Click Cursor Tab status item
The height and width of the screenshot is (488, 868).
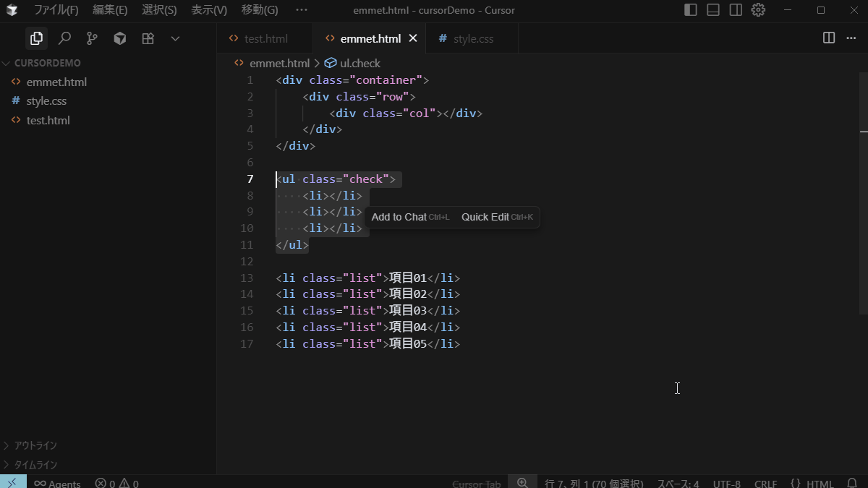pyautogui.click(x=477, y=483)
